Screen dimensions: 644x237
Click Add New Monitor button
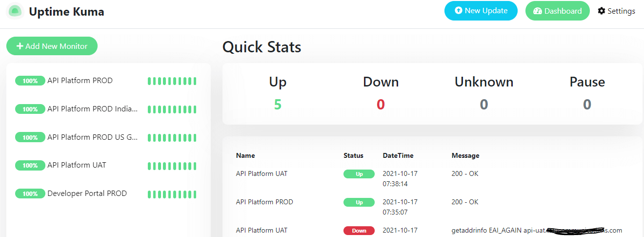click(52, 46)
